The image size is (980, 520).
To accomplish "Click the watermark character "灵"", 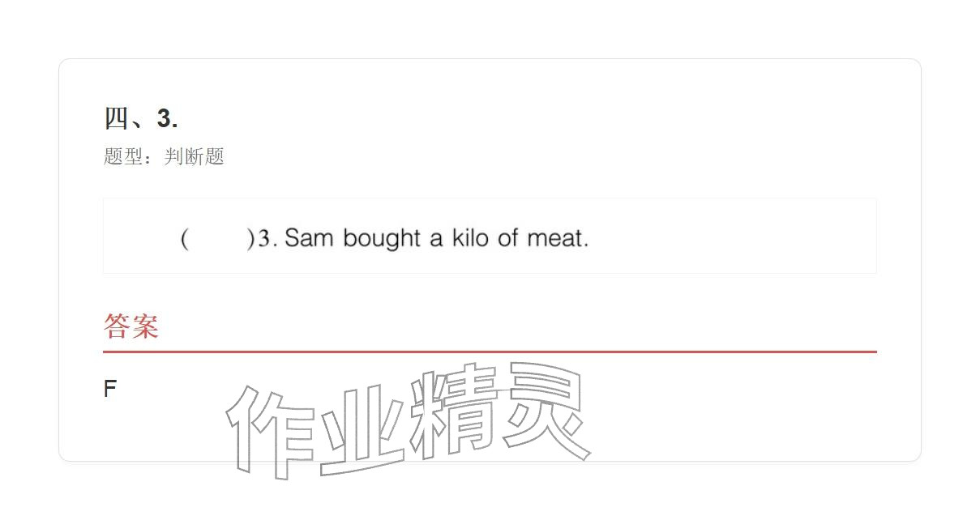I will coord(543,409).
